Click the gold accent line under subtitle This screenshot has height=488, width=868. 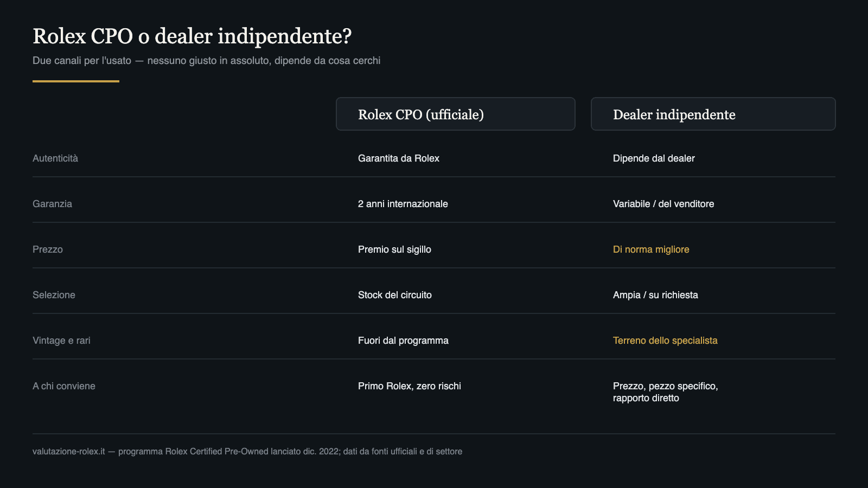coord(76,81)
